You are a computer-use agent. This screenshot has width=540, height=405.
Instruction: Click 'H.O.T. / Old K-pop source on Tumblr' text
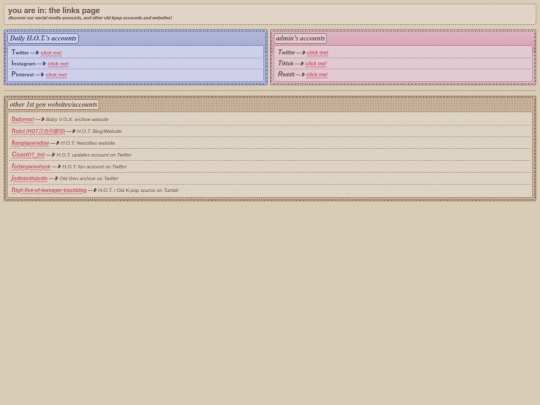coord(138,190)
